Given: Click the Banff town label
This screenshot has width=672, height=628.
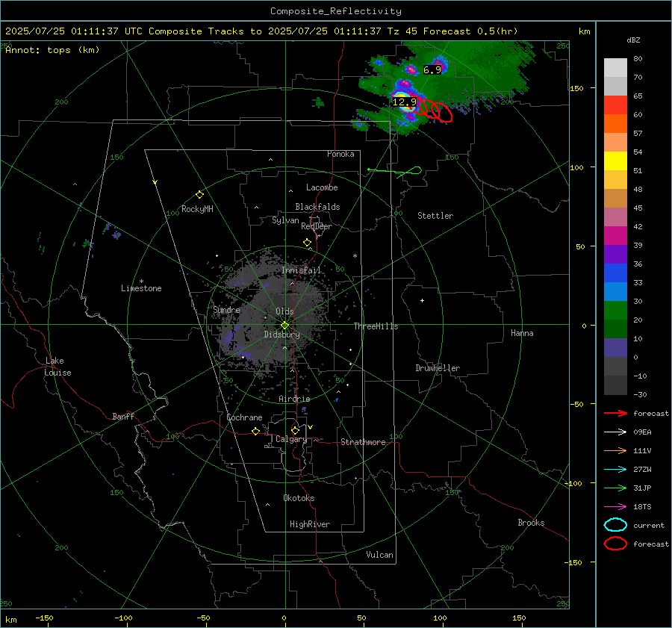Looking at the screenshot, I should pos(123,416).
